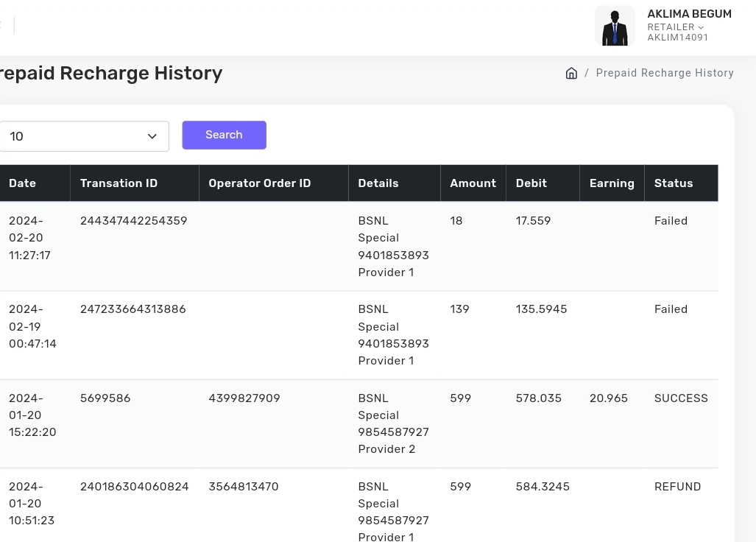
Task: Click operator order ID 4399827909
Action: pyautogui.click(x=244, y=398)
